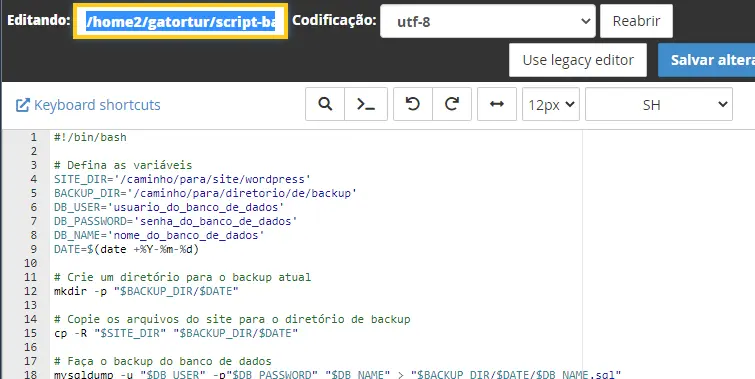Click the DATE=$(date +%Y-%m-%d) line
The height and width of the screenshot is (379, 755).
126,249
